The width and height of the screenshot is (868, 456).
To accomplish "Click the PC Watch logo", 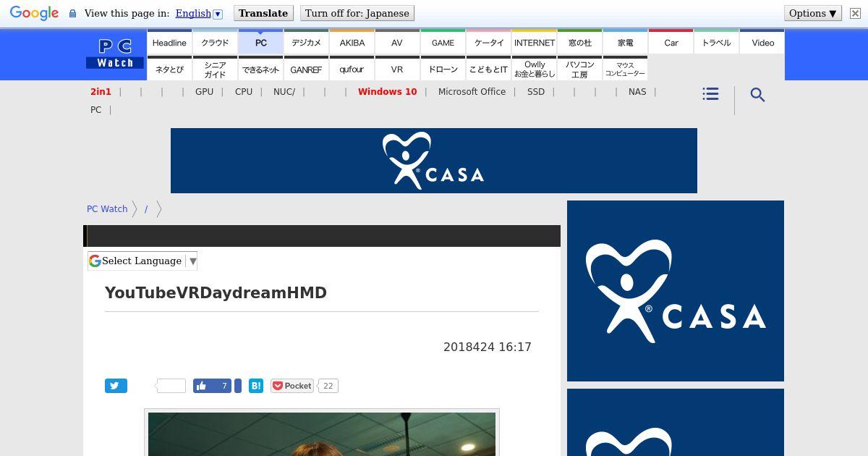I will coord(116,54).
